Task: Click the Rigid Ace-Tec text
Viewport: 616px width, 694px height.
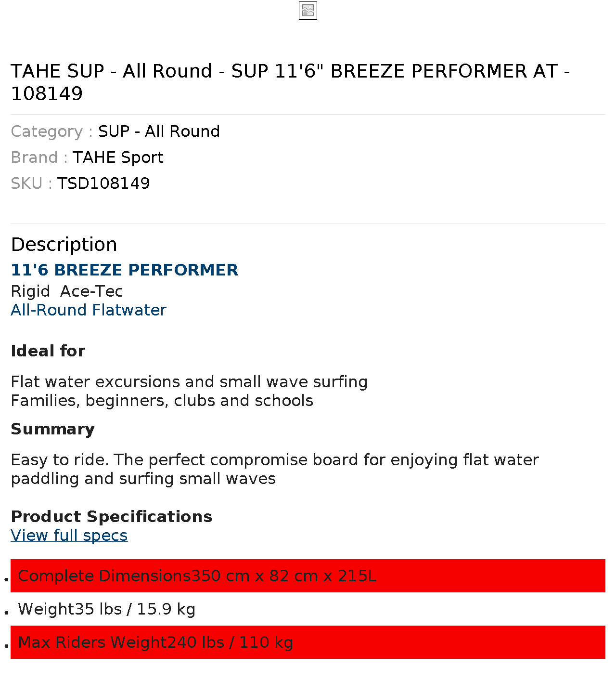Action: [67, 291]
